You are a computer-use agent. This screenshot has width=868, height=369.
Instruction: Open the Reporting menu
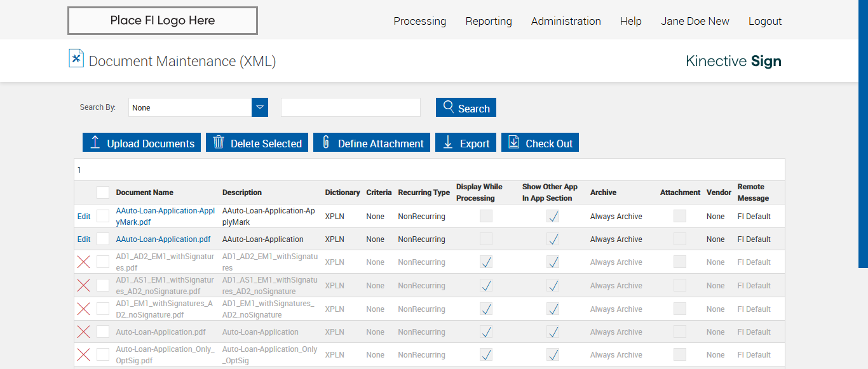pos(488,21)
